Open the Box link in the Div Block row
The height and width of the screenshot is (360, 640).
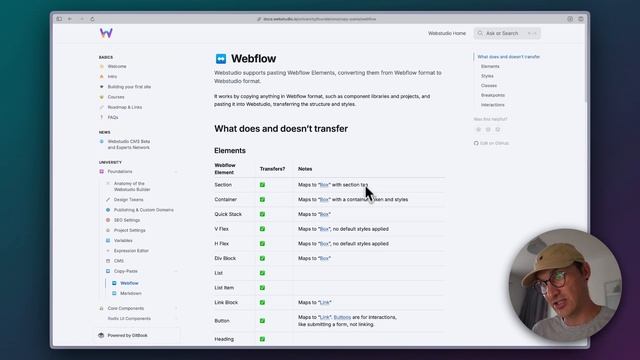pos(324,258)
